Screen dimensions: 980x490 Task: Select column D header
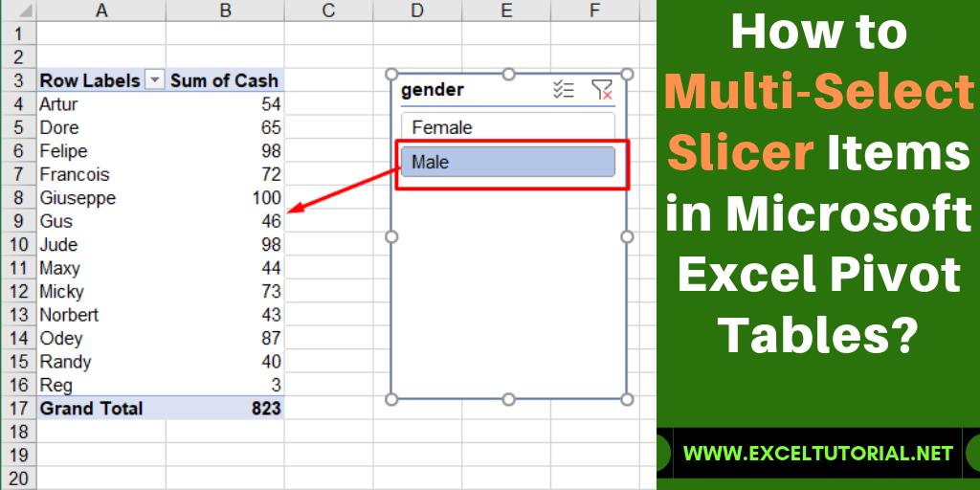click(x=417, y=10)
